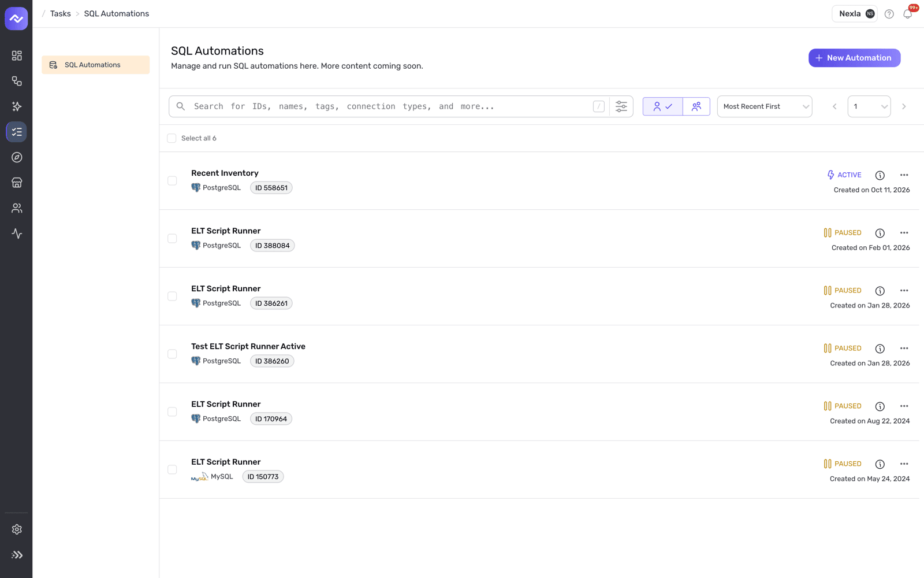The image size is (924, 578).
Task: Open search filter sliders icon
Action: tap(621, 106)
